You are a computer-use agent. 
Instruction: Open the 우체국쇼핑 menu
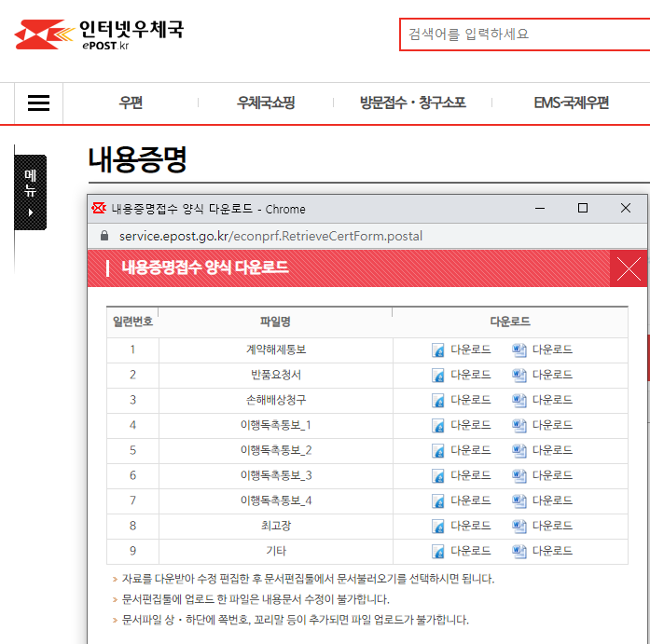pos(266,103)
